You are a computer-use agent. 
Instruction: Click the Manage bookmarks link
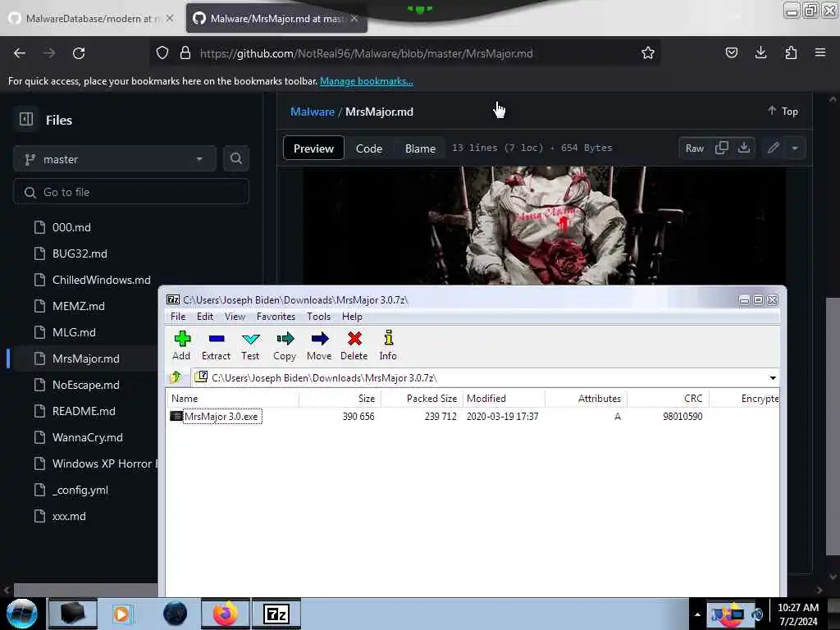(367, 81)
